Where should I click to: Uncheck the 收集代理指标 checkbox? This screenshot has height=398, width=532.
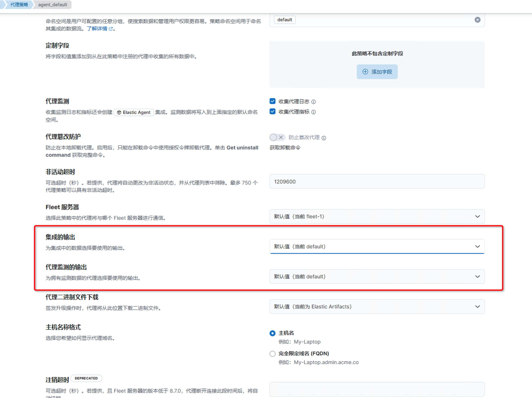272,112
